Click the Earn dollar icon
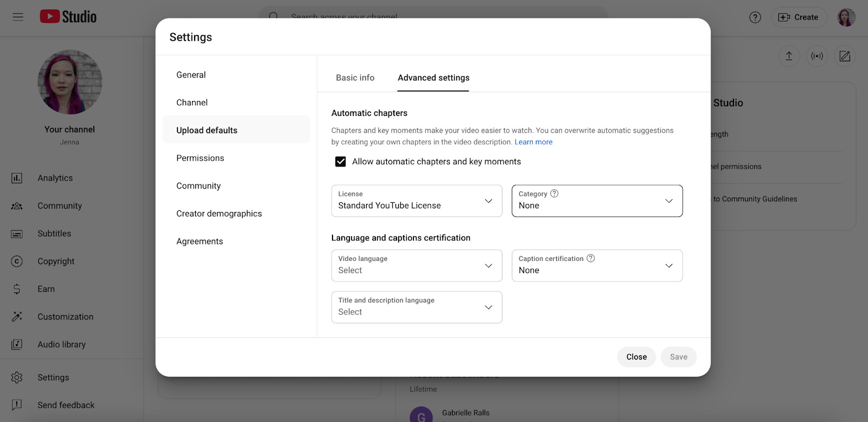 [17, 289]
